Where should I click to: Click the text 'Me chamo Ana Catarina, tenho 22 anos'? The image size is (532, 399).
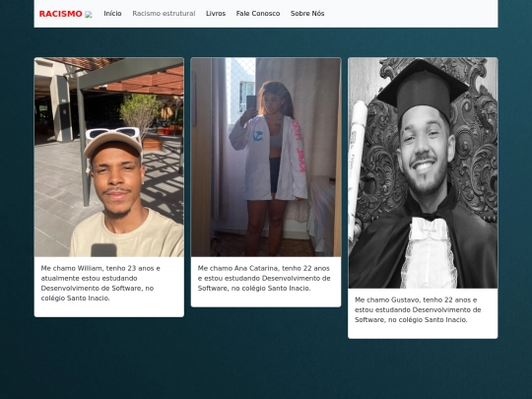point(264,268)
